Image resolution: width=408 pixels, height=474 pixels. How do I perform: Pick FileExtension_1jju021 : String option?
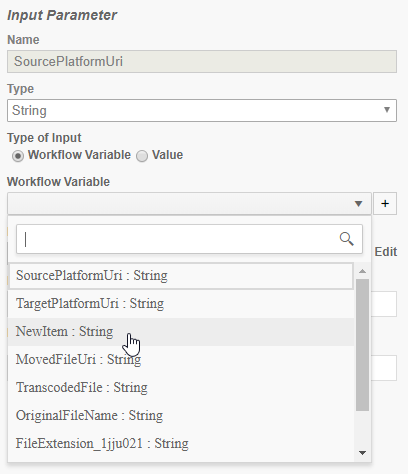point(181,444)
